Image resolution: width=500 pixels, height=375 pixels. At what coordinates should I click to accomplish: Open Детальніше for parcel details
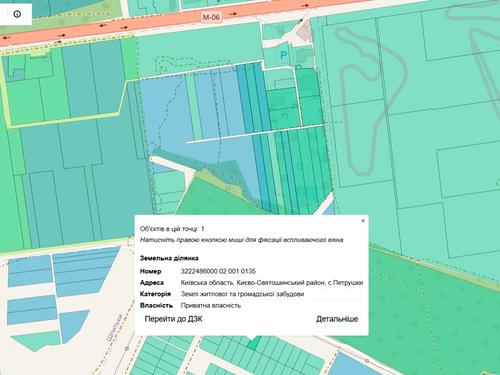[337, 319]
